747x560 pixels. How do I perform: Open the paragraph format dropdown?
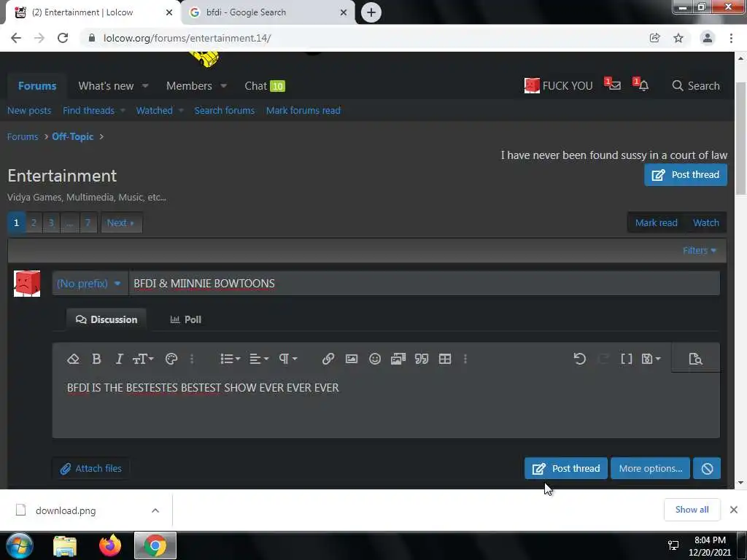tap(287, 359)
